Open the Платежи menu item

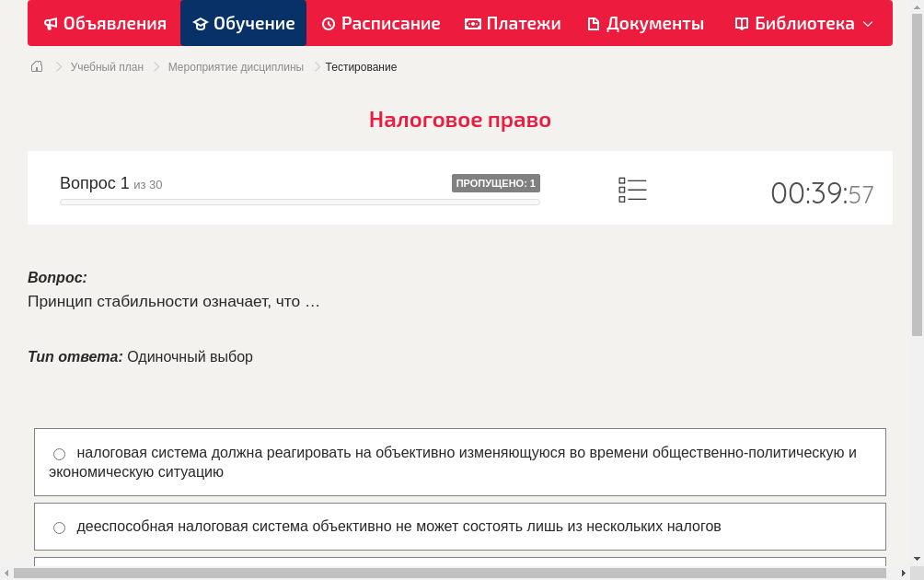tap(513, 23)
